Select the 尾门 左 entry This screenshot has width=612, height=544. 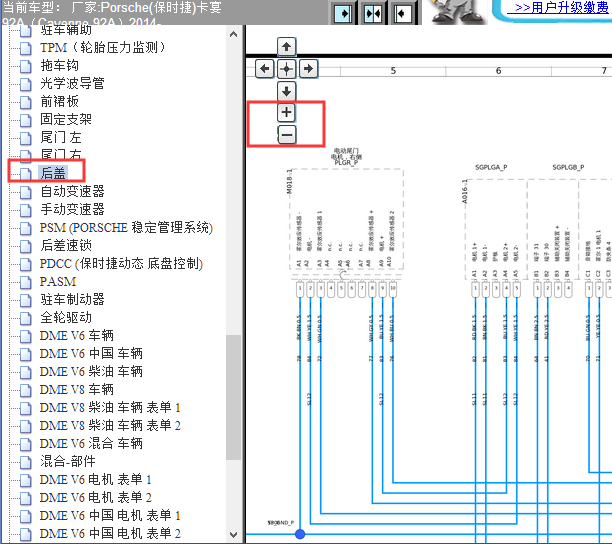point(60,137)
